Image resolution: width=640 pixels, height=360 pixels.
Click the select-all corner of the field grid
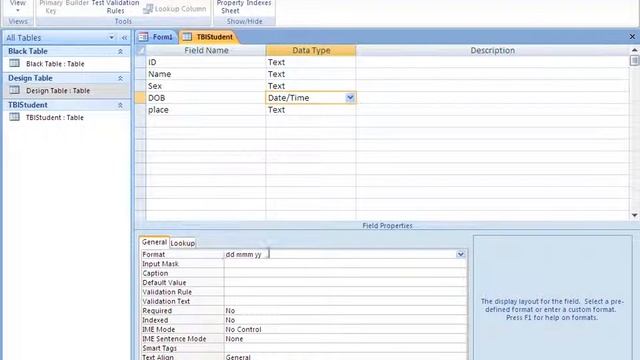coord(140,51)
